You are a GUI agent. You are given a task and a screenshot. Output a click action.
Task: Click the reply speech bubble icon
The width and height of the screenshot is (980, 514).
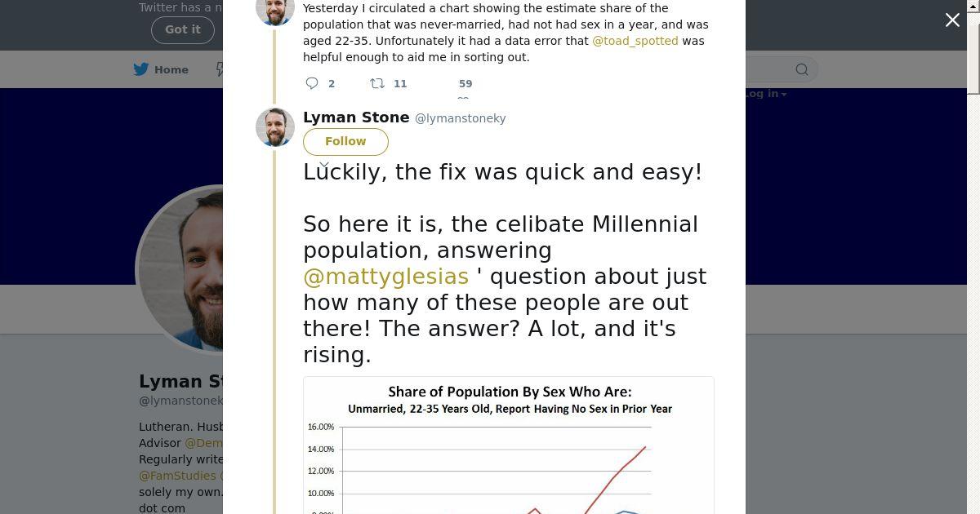click(x=312, y=83)
